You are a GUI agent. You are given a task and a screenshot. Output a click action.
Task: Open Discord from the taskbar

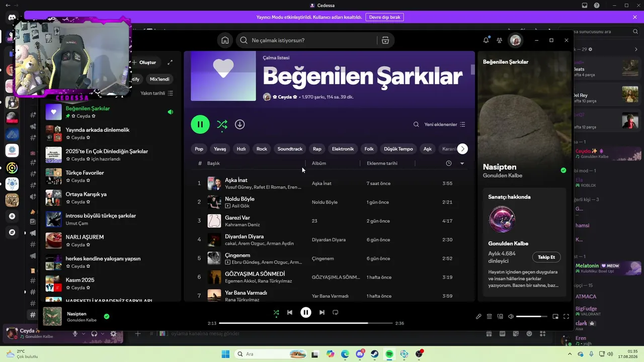pos(360,354)
